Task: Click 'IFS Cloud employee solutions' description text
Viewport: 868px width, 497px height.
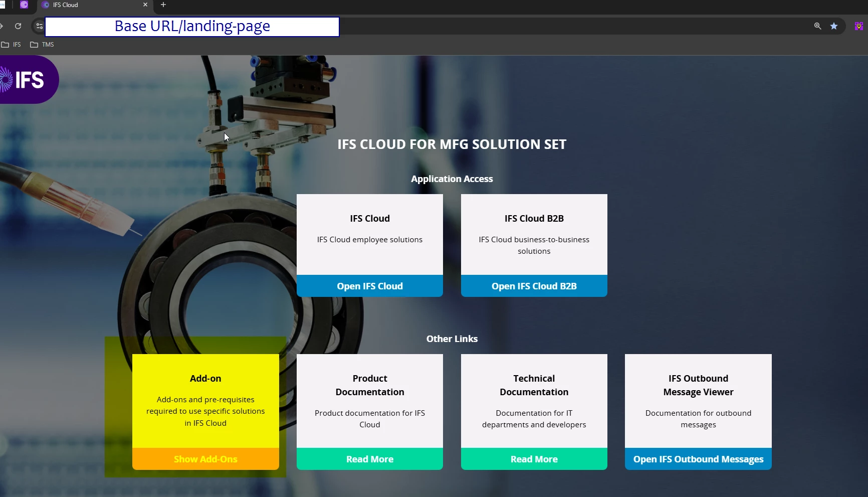Action: 370,240
